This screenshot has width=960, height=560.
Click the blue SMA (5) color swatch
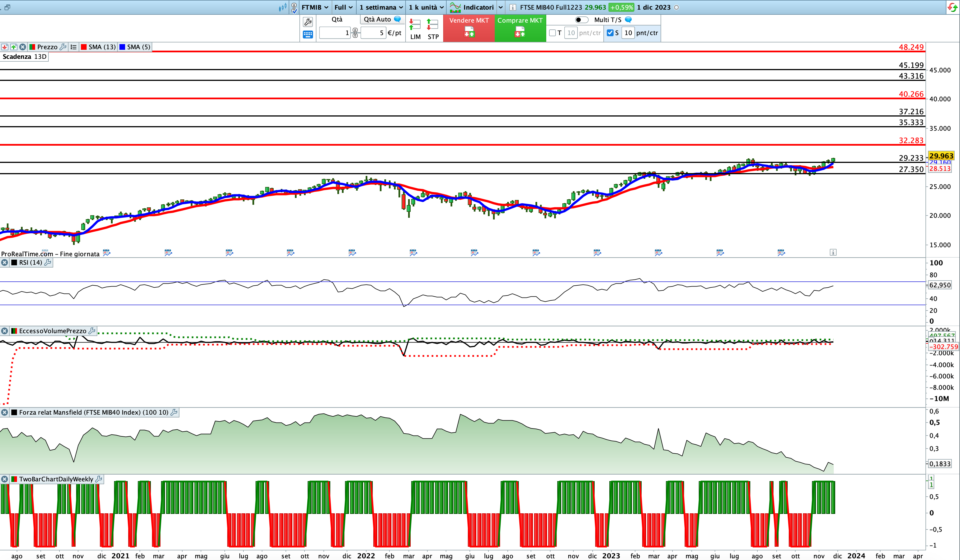pyautogui.click(x=122, y=47)
